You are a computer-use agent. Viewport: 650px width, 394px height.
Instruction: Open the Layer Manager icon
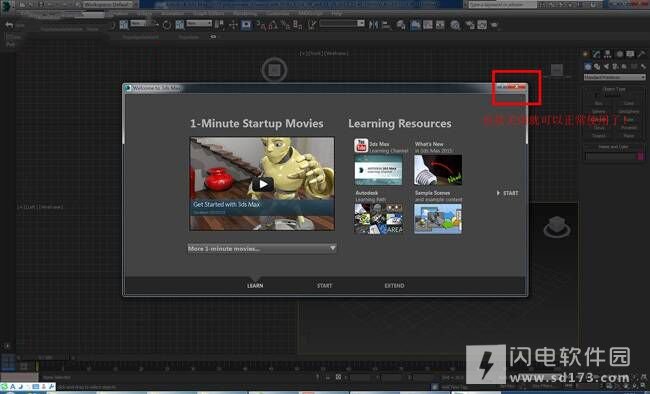tap(401, 25)
